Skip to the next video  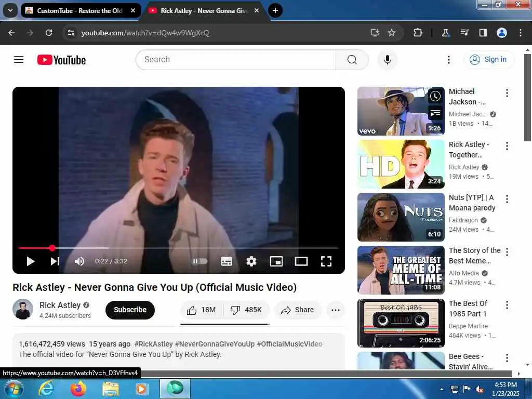(x=55, y=261)
